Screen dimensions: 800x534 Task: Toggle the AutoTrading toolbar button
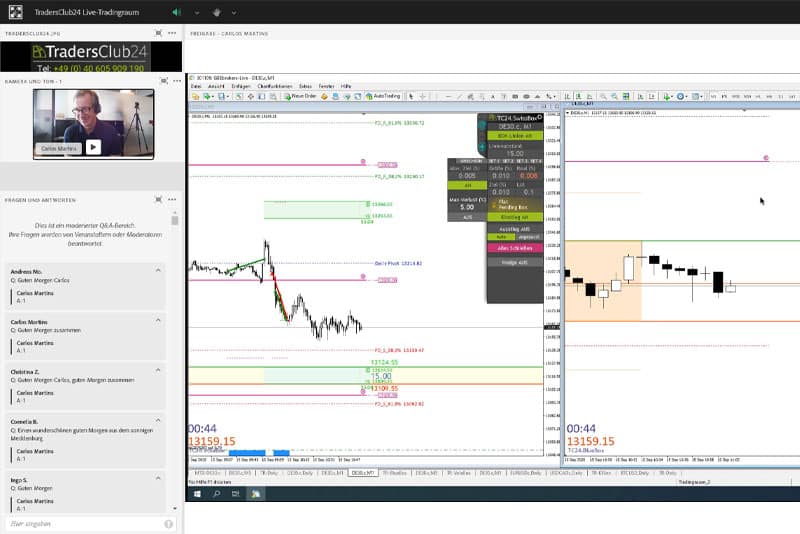pos(383,96)
